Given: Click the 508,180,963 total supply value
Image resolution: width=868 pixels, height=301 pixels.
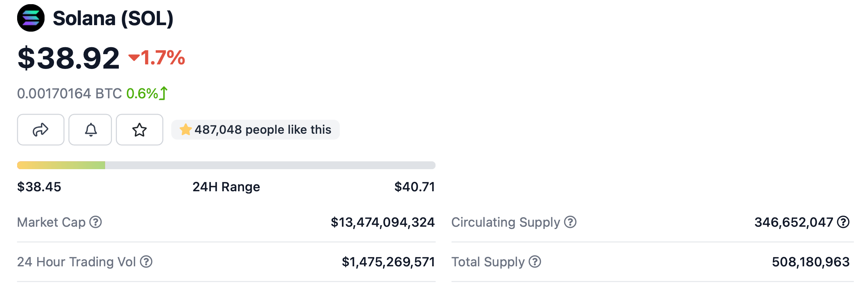Looking at the screenshot, I should 811,262.
